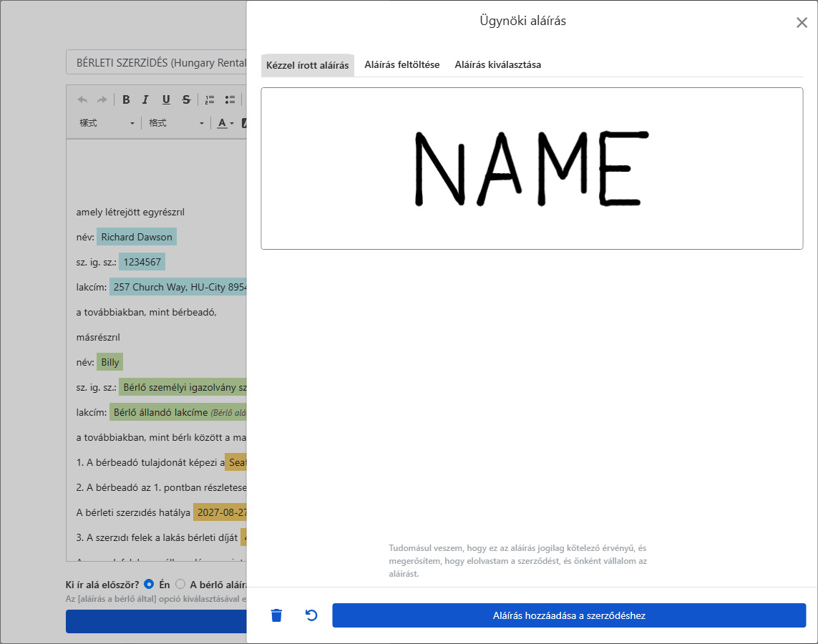
Task: Click the BÉRLETI SZERZİDÉS template name field
Action: coord(157,62)
